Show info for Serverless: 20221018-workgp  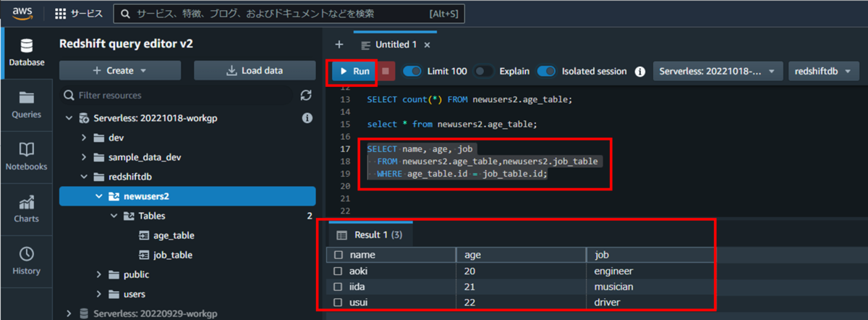pos(307,117)
